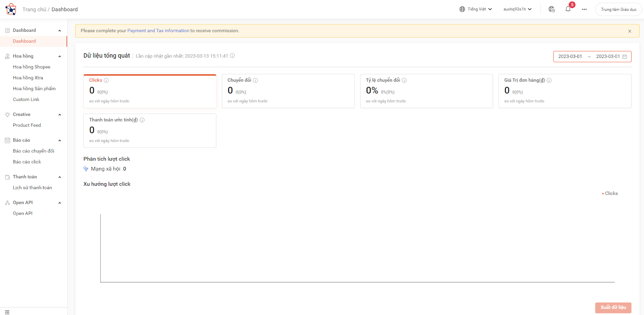Image resolution: width=644 pixels, height=315 pixels.
Task: Select Dashboard submenu item
Action: pos(33,41)
